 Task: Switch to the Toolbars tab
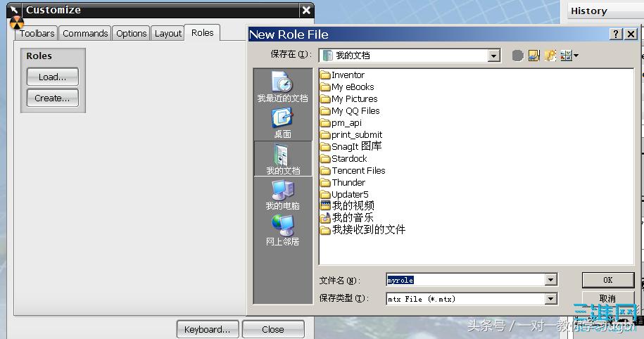37,33
